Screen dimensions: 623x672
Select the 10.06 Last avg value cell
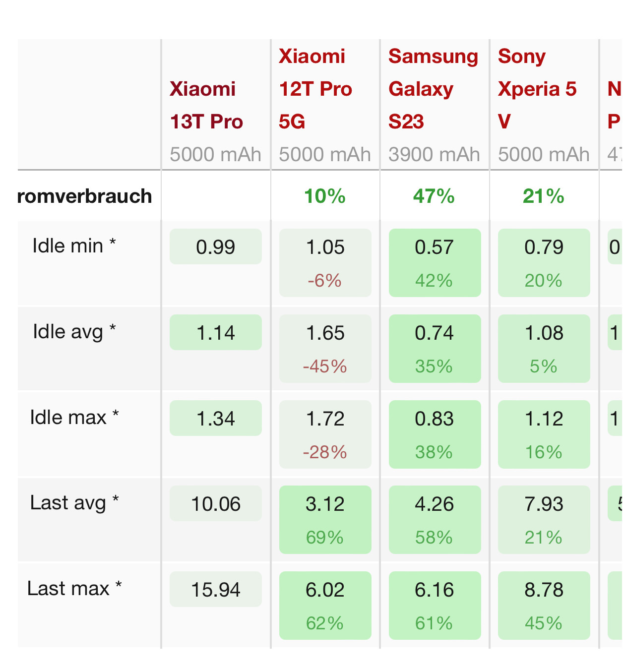coord(215,504)
